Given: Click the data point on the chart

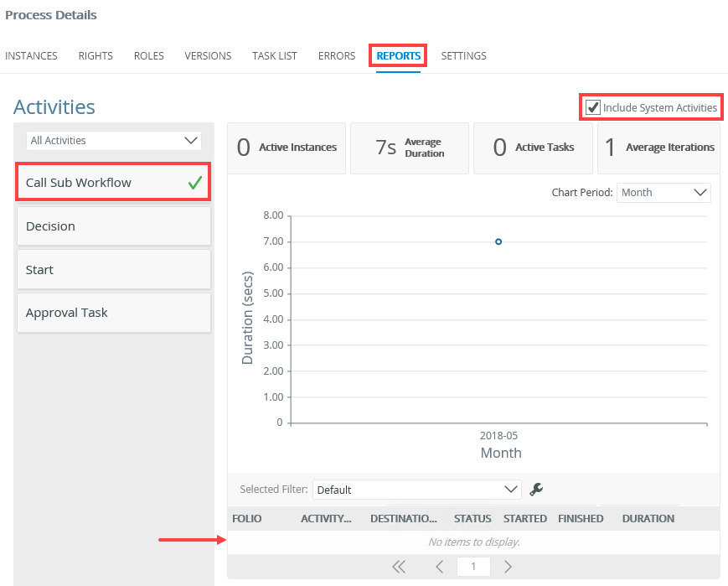Looking at the screenshot, I should pos(498,241).
